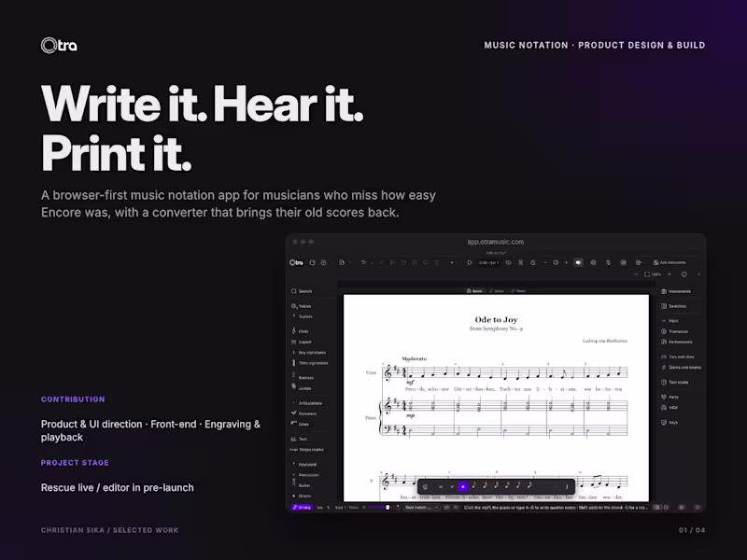Click the PROJECT STAGE heading
Screen dimensions: 747x560
pyautogui.click(x=75, y=462)
